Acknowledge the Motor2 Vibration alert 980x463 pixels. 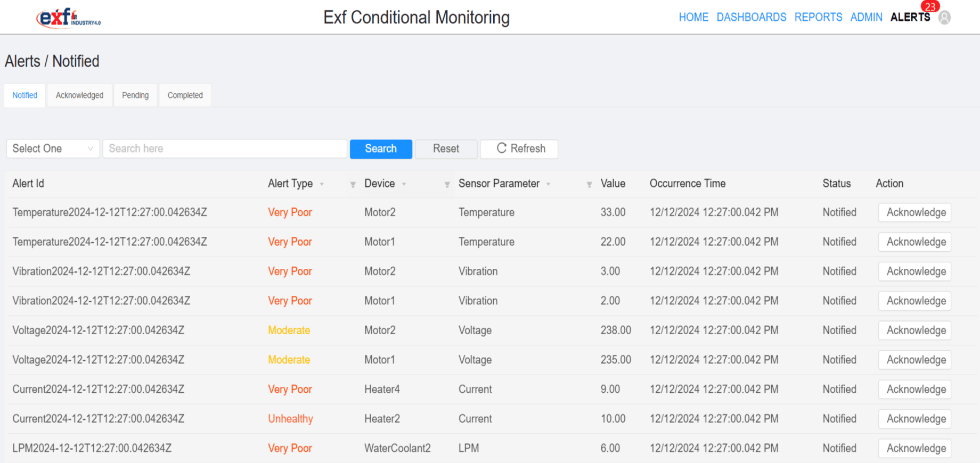tap(915, 271)
